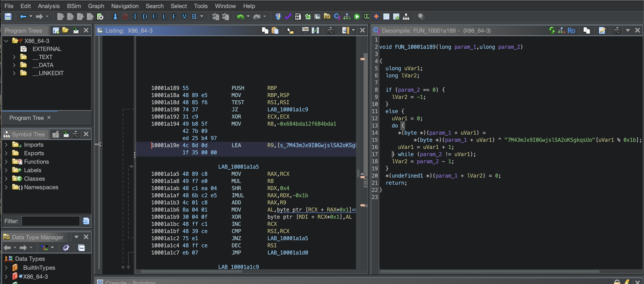Click the globe with lightning toolbar icon

[x=278, y=17]
